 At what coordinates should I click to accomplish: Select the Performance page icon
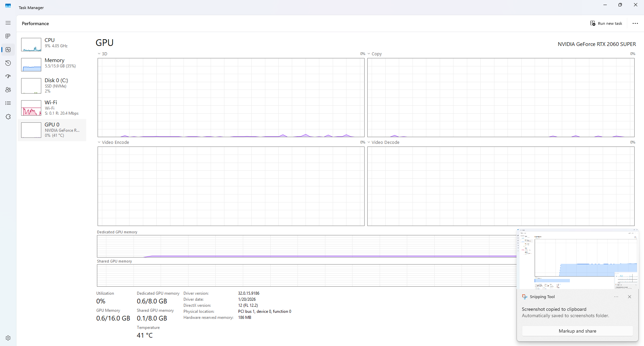pos(8,50)
